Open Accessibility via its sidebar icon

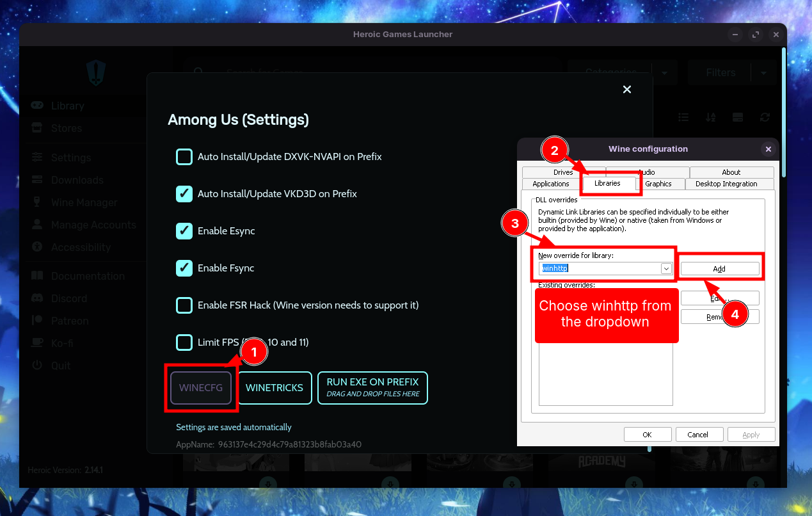37,247
